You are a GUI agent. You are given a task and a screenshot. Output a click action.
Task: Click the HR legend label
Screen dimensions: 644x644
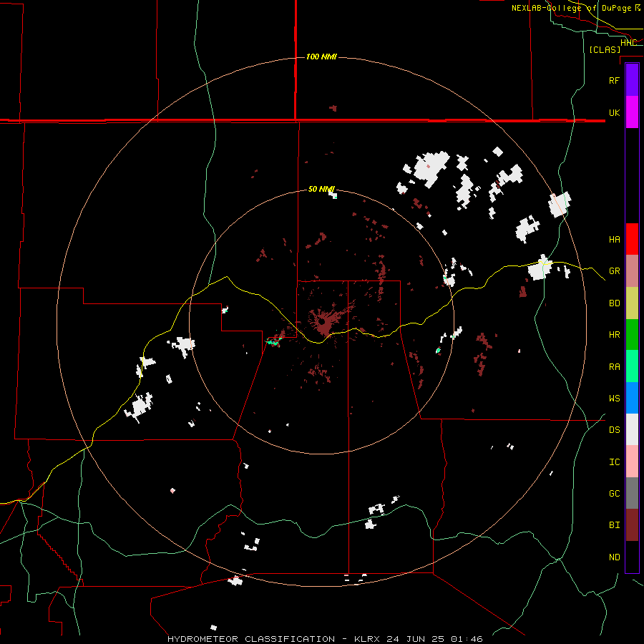614,335
